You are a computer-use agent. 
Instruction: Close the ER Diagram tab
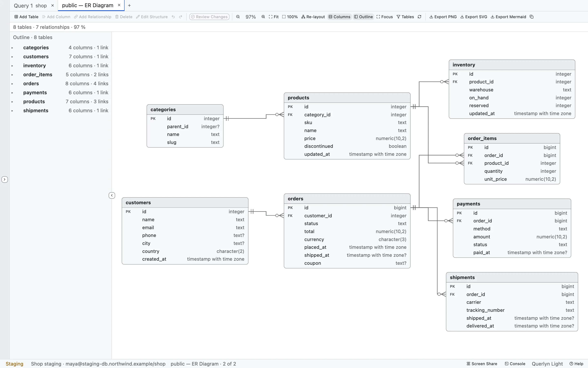click(119, 5)
